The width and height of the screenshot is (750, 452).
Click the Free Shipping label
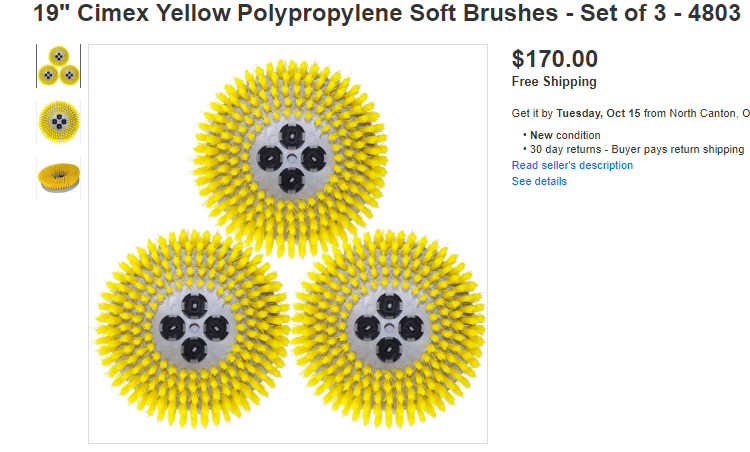coord(554,82)
